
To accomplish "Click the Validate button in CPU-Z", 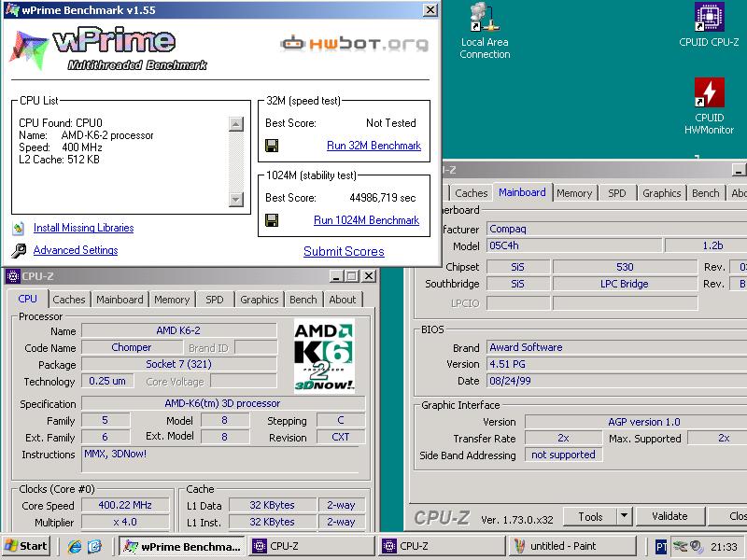I will pos(669,516).
